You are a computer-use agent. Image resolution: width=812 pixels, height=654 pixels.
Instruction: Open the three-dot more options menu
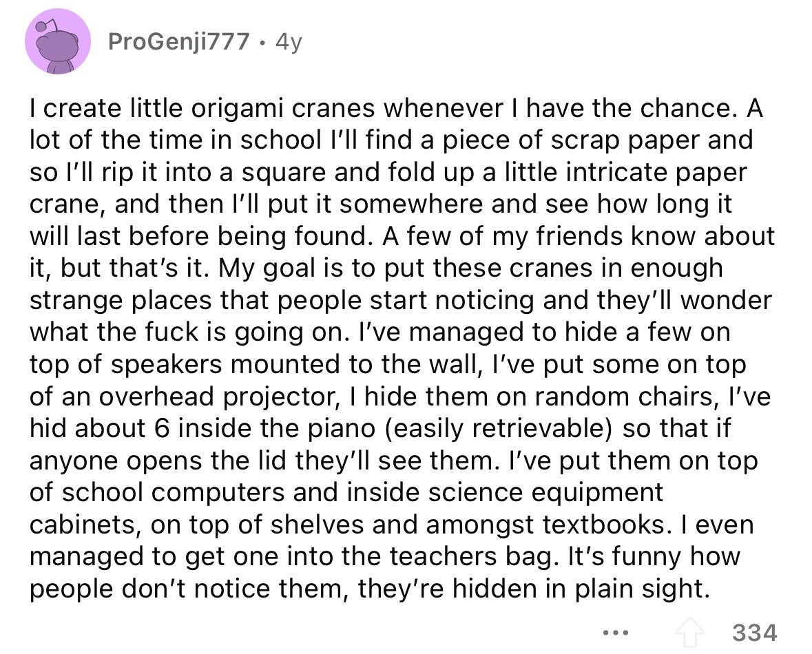click(616, 633)
